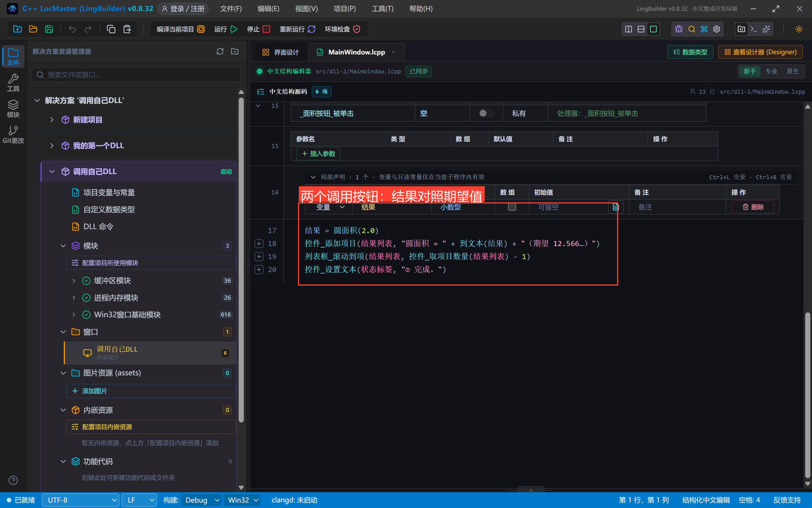Open the 工具(T) menu
The height and width of the screenshot is (508, 812).
coord(383,9)
